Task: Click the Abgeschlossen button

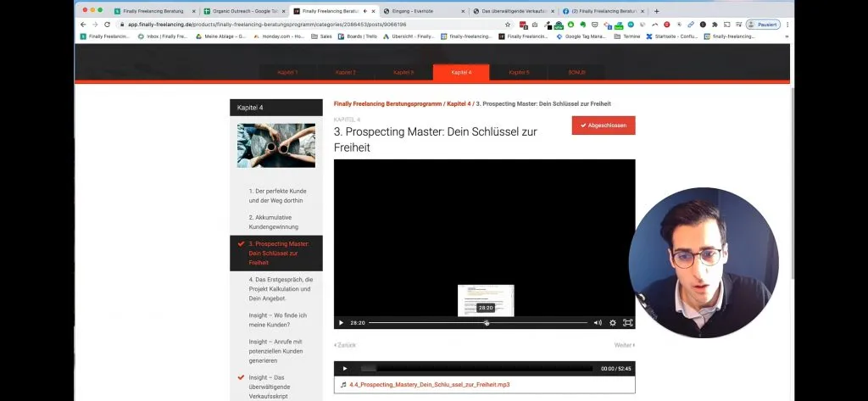Action: [604, 125]
